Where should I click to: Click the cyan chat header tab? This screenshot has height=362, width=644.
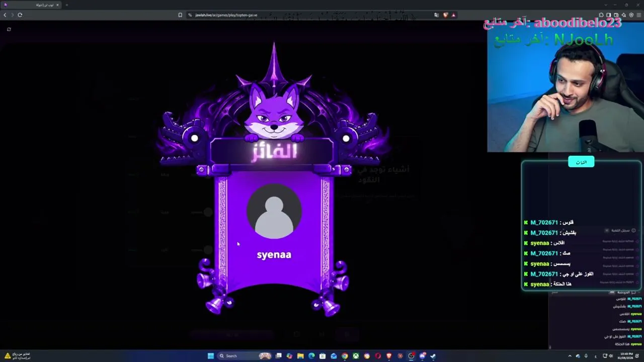[581, 162]
